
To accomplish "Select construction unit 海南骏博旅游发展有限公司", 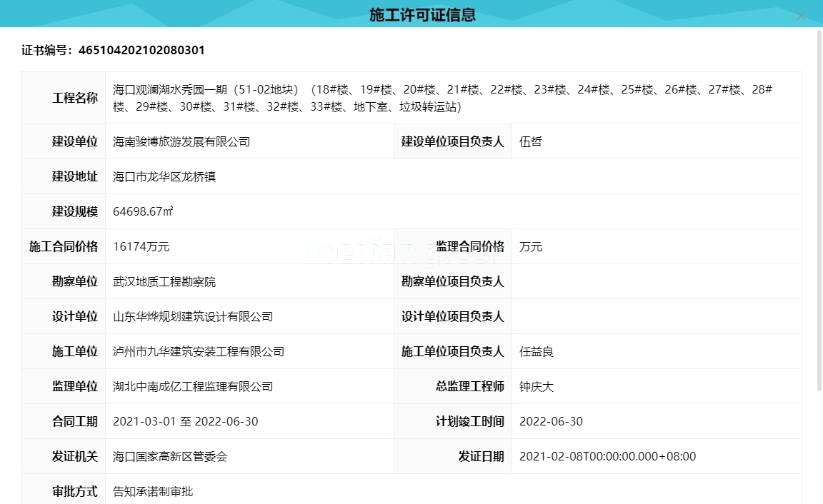I will [181, 141].
